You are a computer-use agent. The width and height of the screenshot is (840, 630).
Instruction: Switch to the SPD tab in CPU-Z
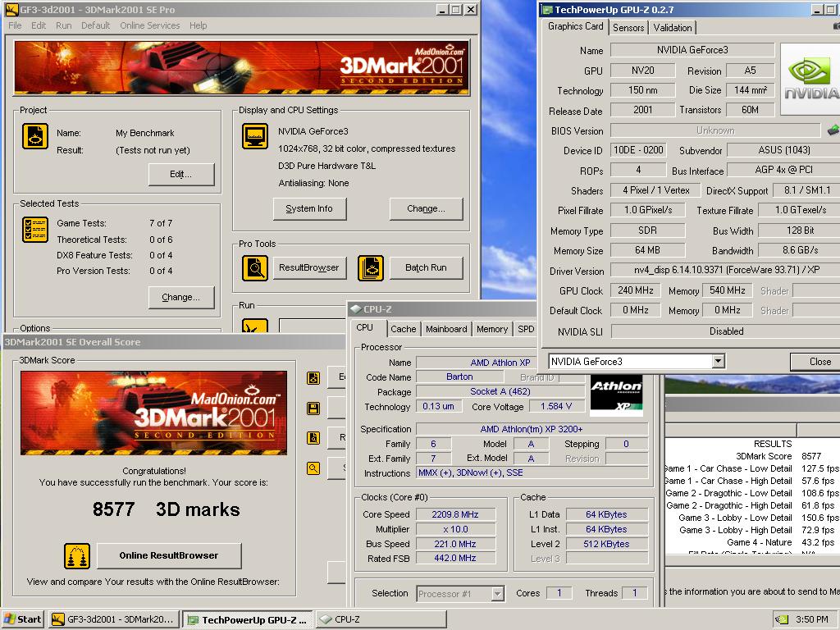(526, 329)
